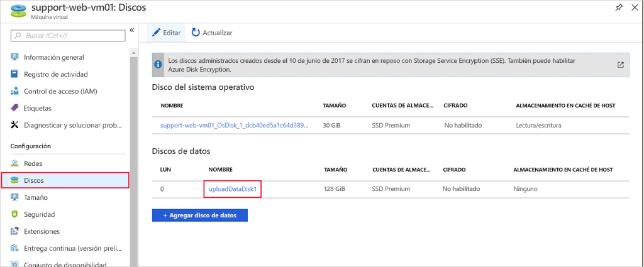
Task: Click the LUN column header
Action: pyautogui.click(x=165, y=170)
